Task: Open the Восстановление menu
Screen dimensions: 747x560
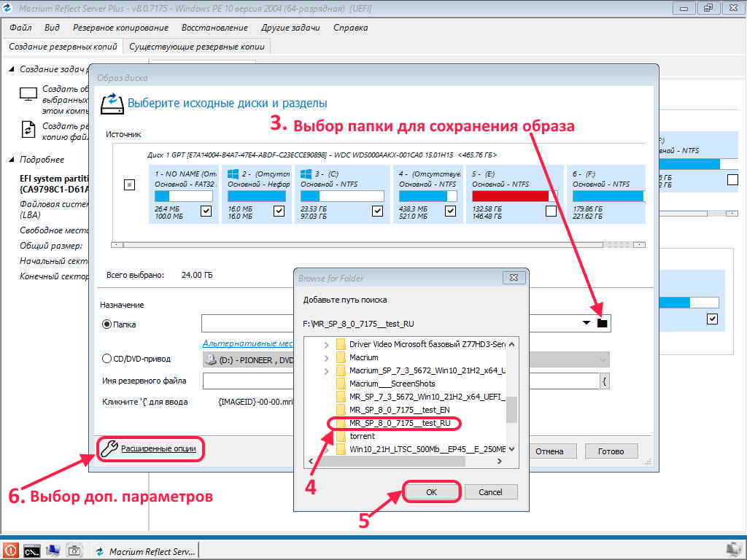Action: (214, 28)
